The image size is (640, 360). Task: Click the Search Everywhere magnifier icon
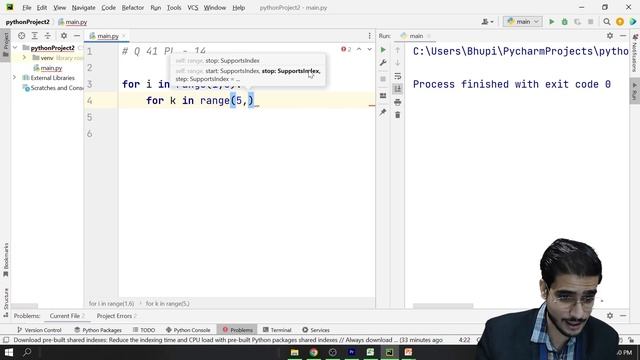pos(607,22)
